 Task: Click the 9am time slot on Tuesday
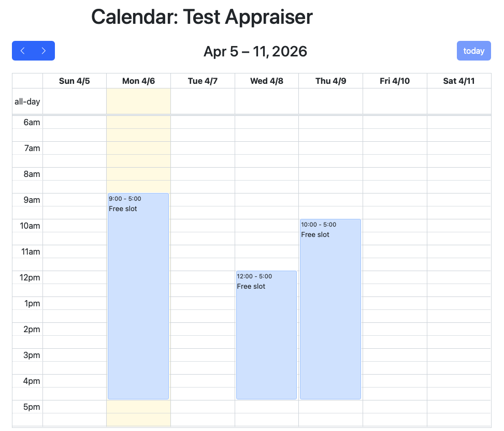coord(203,200)
